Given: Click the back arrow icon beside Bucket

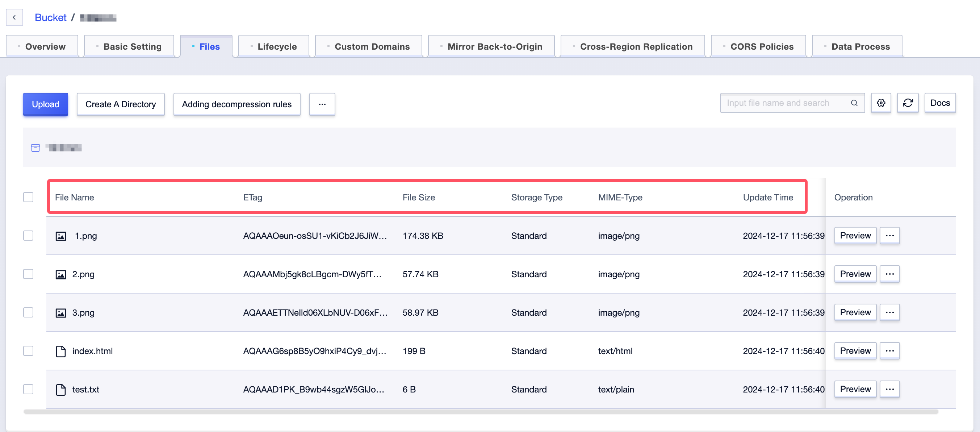Looking at the screenshot, I should tap(14, 17).
